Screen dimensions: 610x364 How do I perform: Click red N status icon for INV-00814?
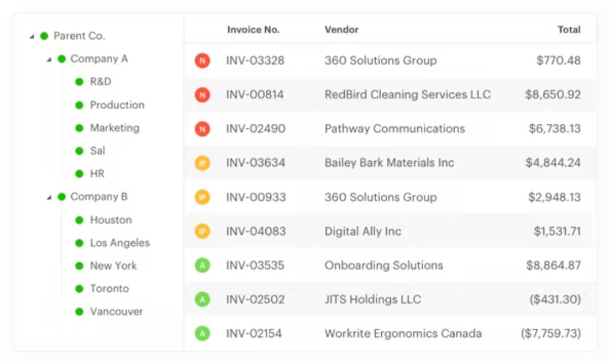click(202, 95)
